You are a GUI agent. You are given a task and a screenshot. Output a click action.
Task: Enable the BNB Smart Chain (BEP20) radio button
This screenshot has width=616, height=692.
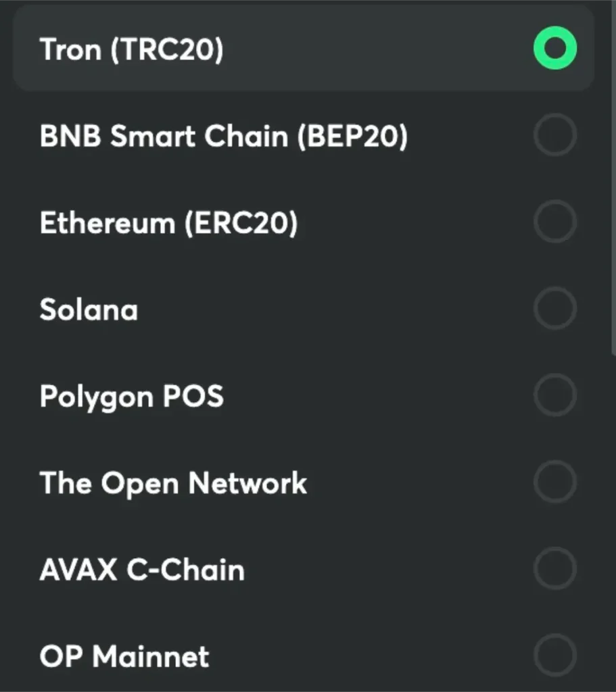tap(554, 136)
